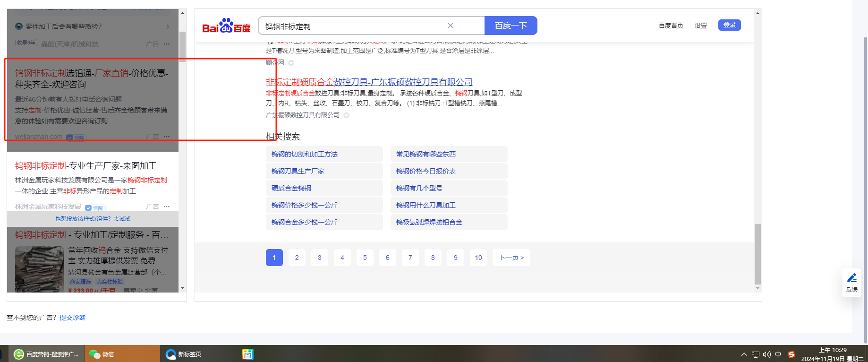Viewport: 868px width, 362px height.
Task: Expand the 零件加工后会有哪些质检 item arrow
Action: point(168,26)
